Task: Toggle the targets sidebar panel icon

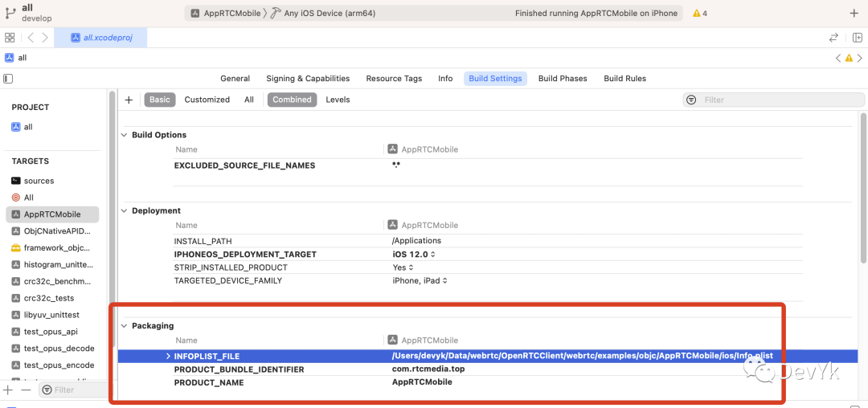Action: click(8, 79)
